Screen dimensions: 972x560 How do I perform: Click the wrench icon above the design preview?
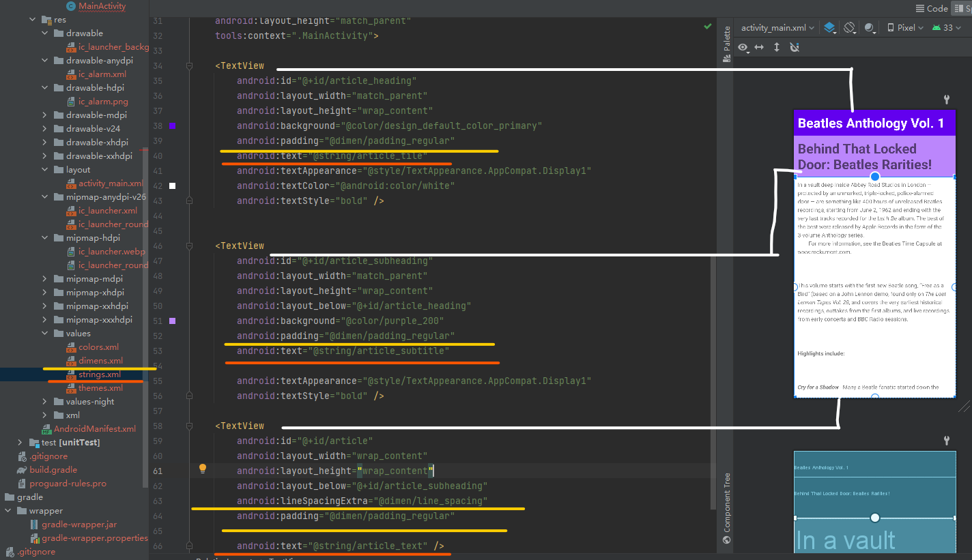[x=947, y=100]
